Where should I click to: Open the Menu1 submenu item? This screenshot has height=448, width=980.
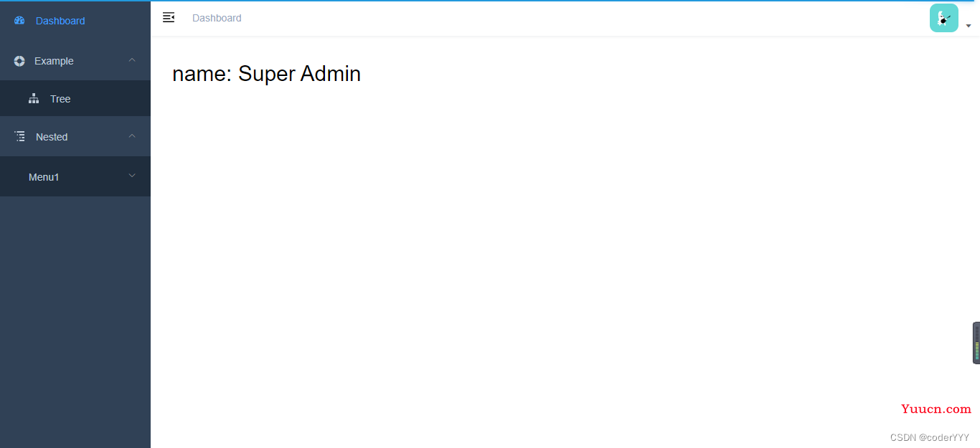tap(75, 176)
